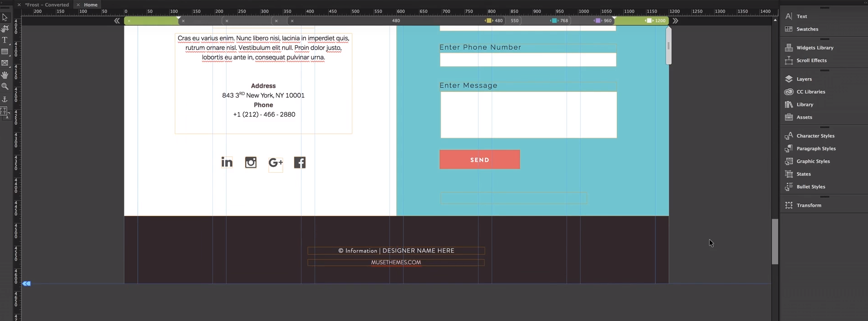Click the Google Plus icon on the page
Image resolution: width=868 pixels, height=321 pixels.
pos(276,163)
